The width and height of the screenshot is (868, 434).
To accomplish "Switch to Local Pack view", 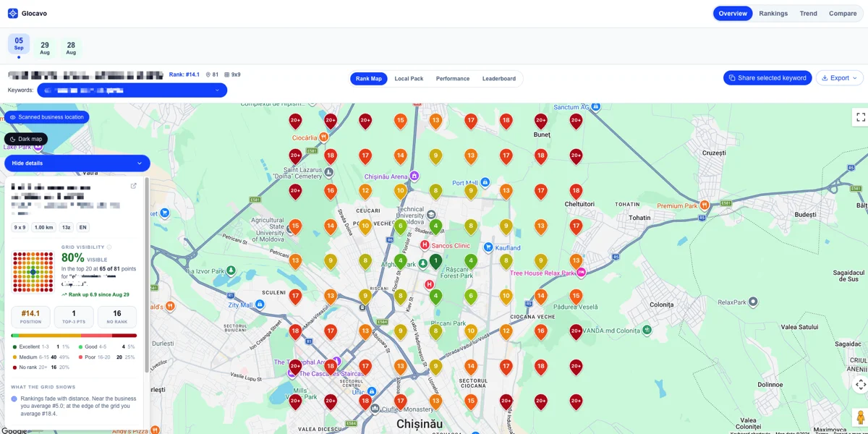I will pos(409,79).
